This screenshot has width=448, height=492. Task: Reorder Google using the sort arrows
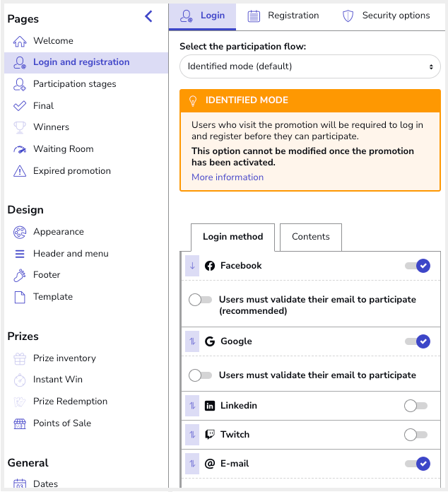coord(192,341)
